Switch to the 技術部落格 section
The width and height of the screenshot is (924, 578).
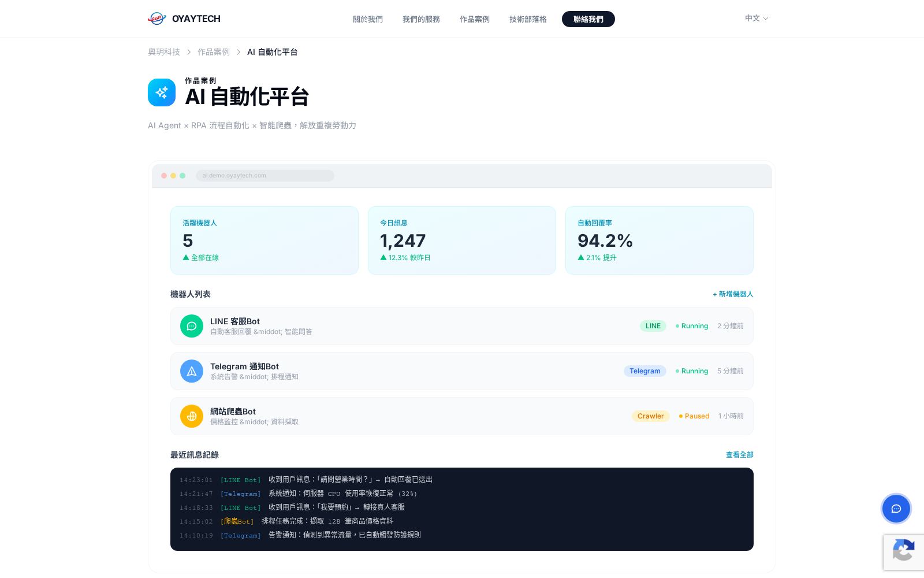click(527, 19)
